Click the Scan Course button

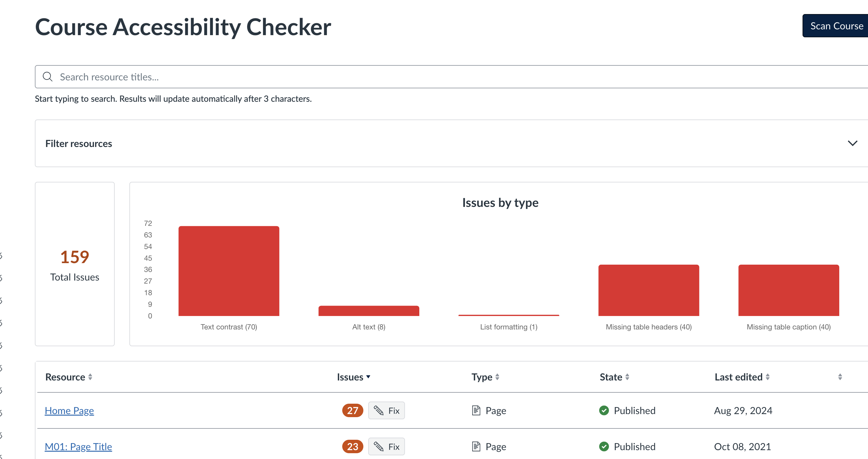[835, 25]
